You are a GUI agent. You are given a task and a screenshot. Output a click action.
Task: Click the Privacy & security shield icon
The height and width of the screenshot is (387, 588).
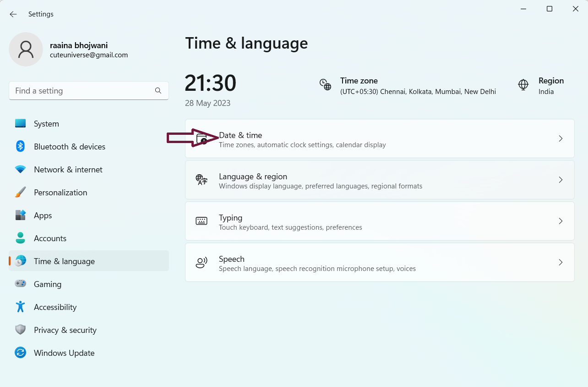click(x=20, y=330)
